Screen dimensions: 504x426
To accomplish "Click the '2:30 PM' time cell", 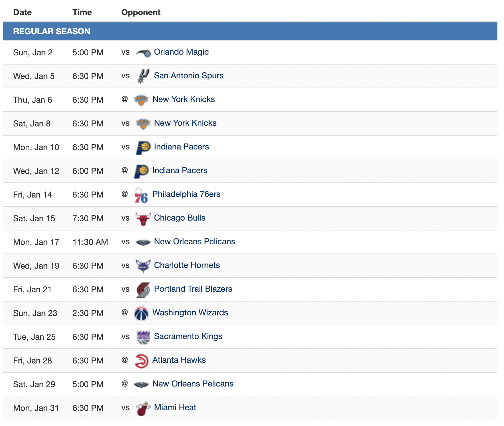I will pyautogui.click(x=88, y=313).
